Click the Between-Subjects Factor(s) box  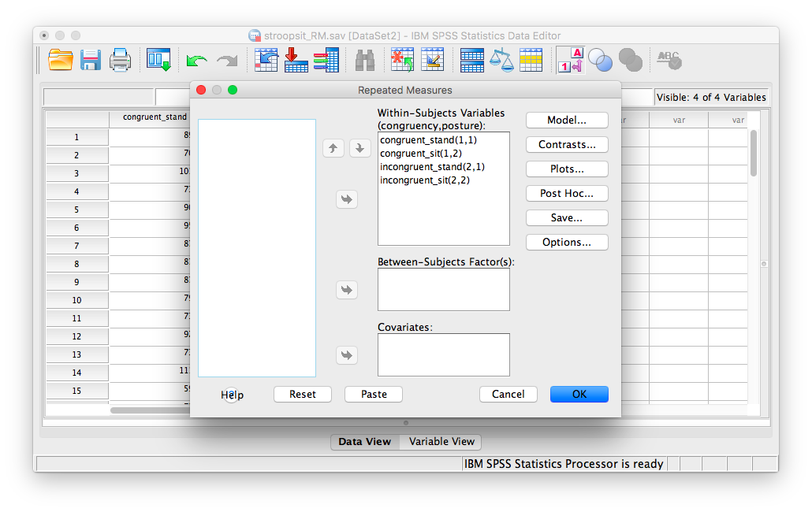point(444,290)
